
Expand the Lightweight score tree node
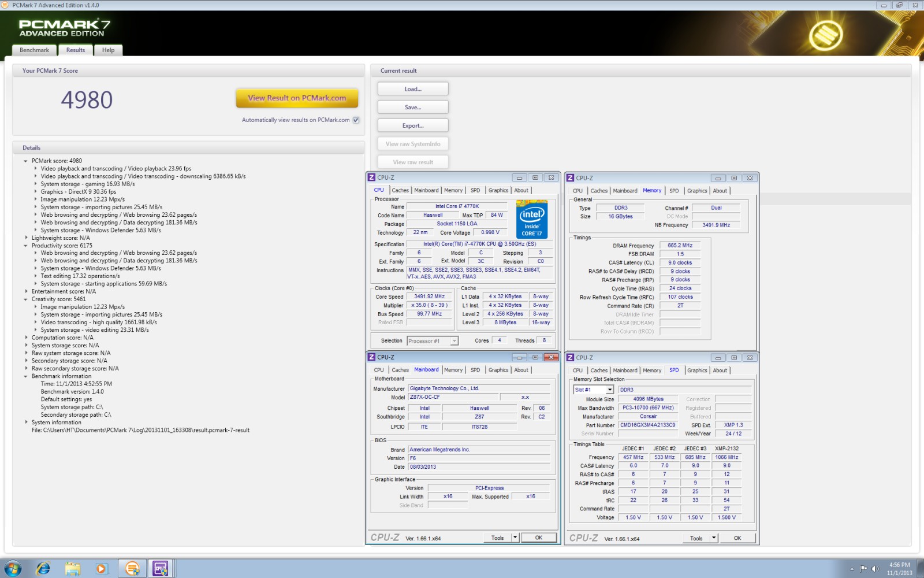coord(25,238)
